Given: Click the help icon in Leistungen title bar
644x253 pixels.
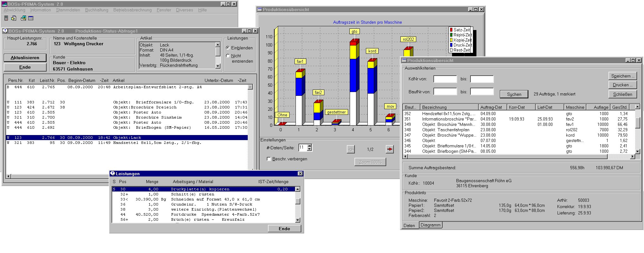Looking at the screenshot, I should click(x=112, y=174).
